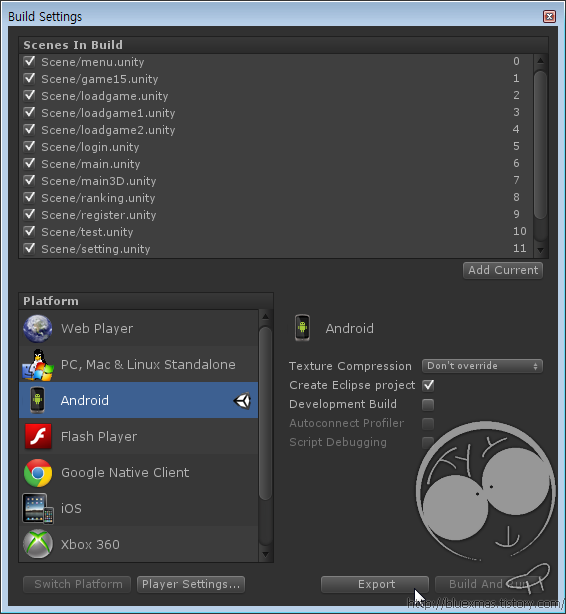Select the Scene/register.unity file name

99,215
